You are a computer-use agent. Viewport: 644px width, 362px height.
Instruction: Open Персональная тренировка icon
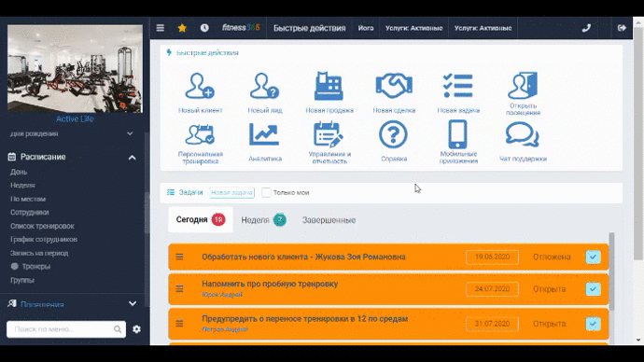pos(200,134)
